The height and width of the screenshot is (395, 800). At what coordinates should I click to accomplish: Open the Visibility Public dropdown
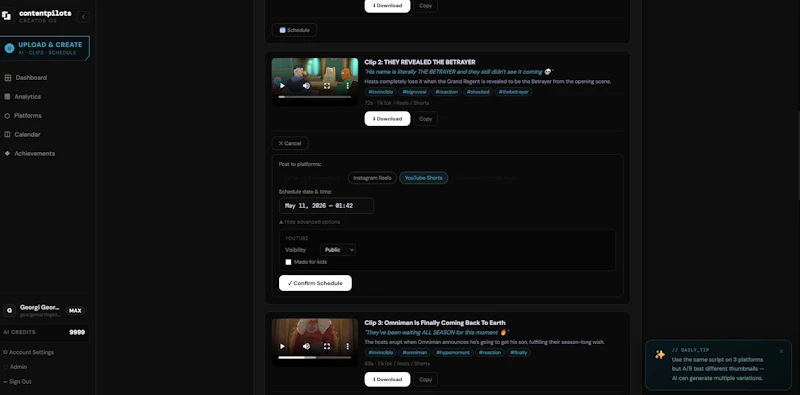[338, 250]
